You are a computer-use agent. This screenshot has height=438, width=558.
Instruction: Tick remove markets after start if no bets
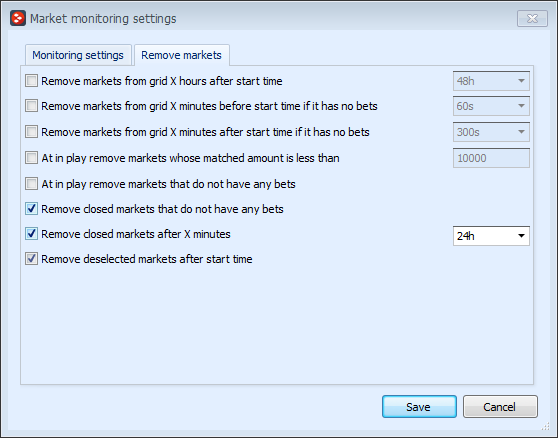pos(31,132)
